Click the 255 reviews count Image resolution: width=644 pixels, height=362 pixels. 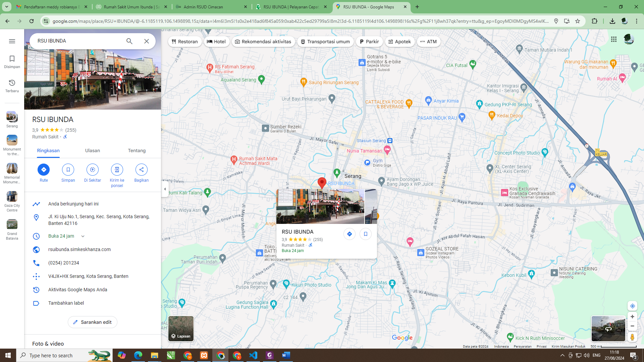point(71,130)
